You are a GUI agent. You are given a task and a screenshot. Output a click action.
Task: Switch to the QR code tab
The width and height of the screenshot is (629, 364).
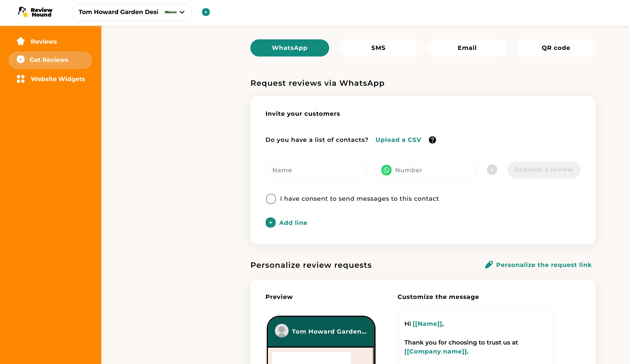click(556, 48)
